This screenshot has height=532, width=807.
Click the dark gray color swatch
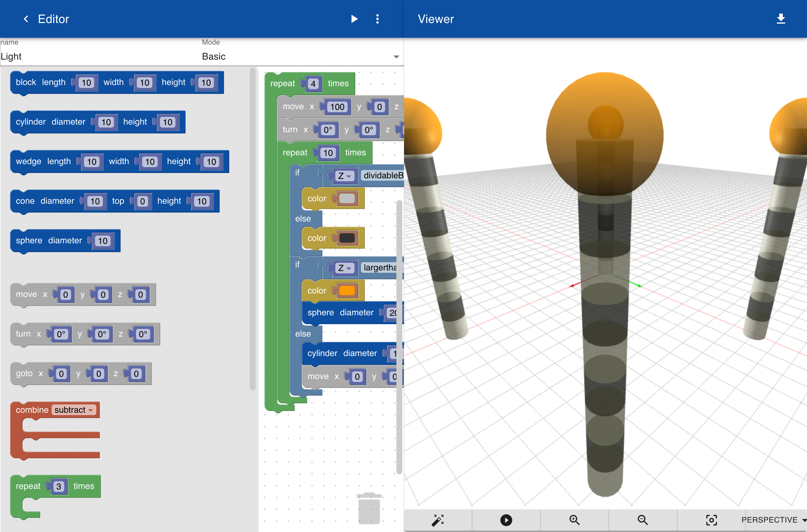[346, 238]
